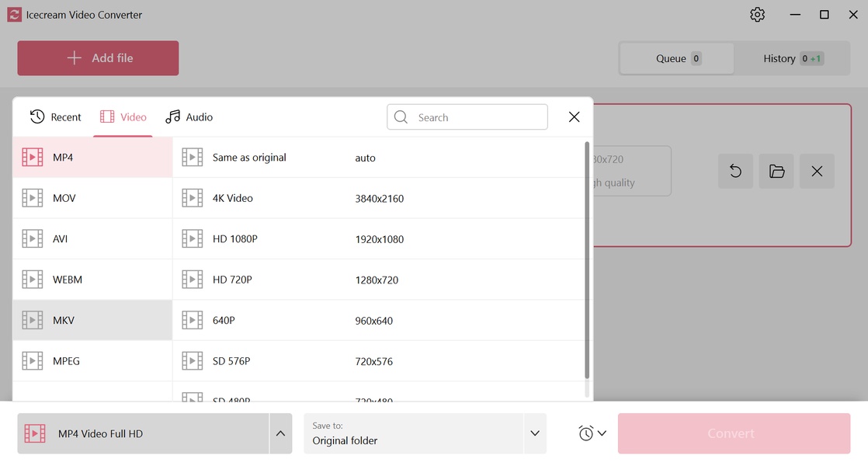Expand the Save to folder dropdown
Viewport: 868px width, 466px height.
(x=534, y=433)
